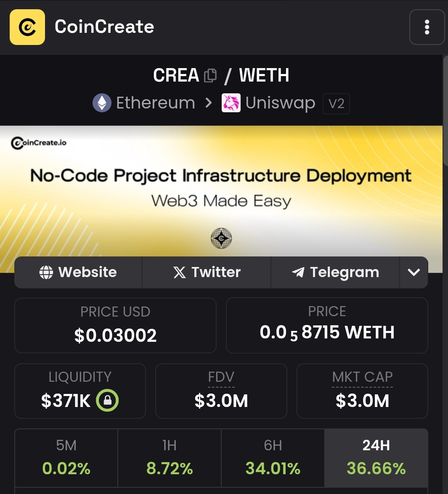Click the page scrollbar thumb
Viewport: 448px width, 494px height.
pyautogui.click(x=445, y=110)
